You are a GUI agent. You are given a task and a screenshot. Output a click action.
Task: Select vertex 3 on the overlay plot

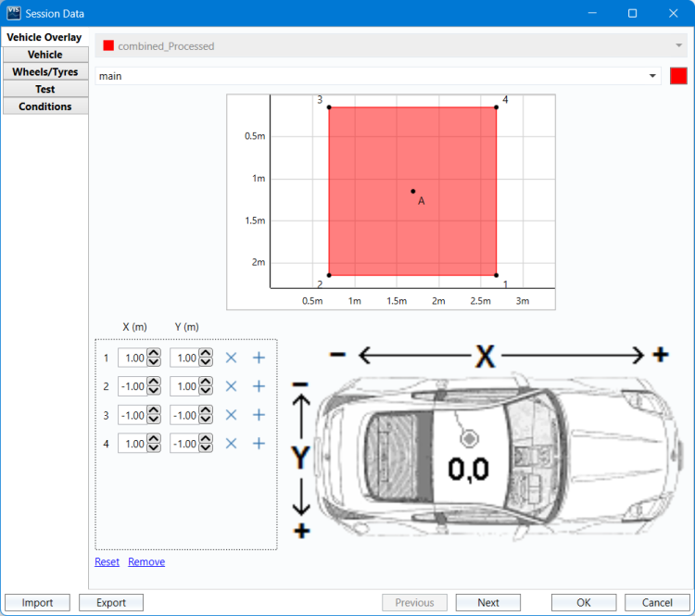tap(329, 107)
